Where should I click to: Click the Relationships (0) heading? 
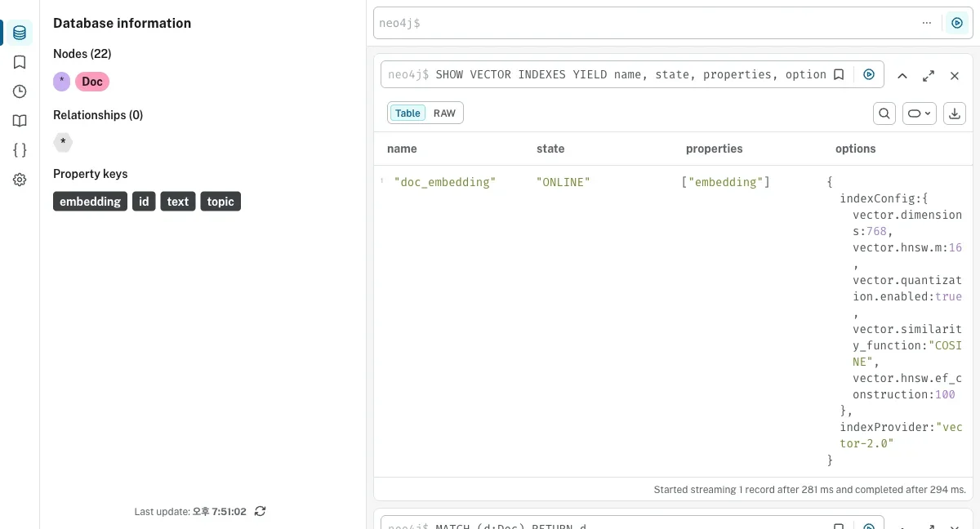point(98,115)
